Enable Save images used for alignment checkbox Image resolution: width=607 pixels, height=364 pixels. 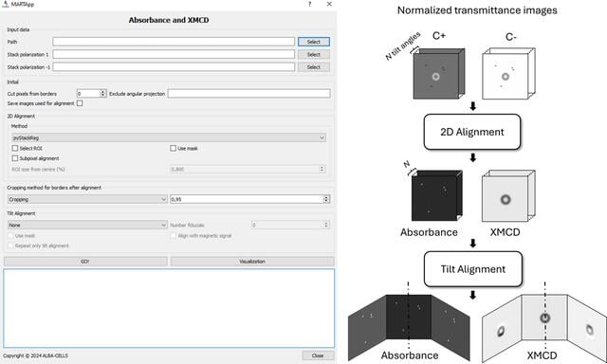coord(80,103)
